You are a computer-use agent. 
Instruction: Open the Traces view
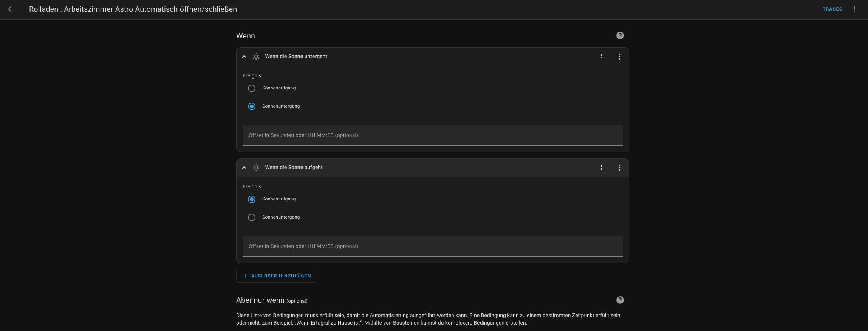click(x=832, y=9)
